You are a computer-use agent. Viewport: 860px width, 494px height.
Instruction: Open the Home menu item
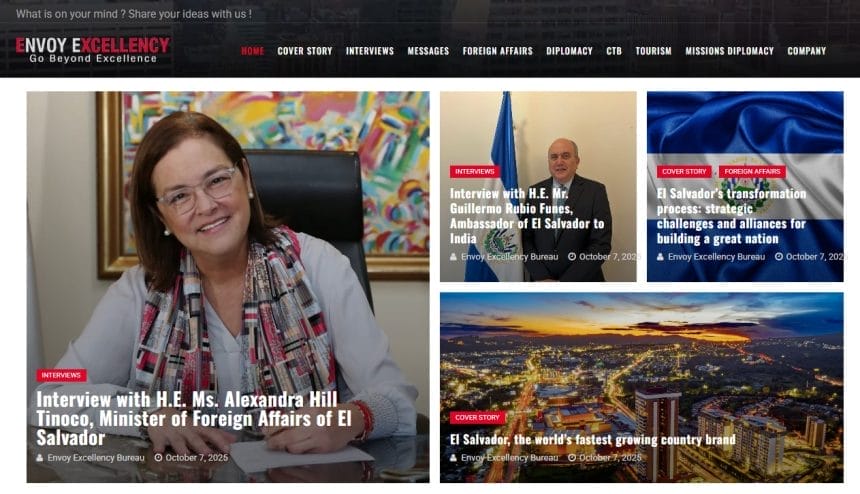[253, 51]
